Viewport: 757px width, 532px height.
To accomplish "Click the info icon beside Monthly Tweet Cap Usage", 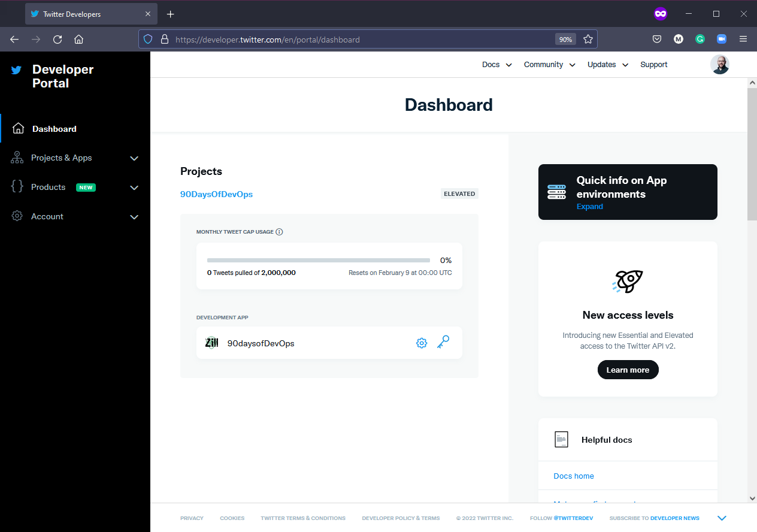I will coord(279,231).
